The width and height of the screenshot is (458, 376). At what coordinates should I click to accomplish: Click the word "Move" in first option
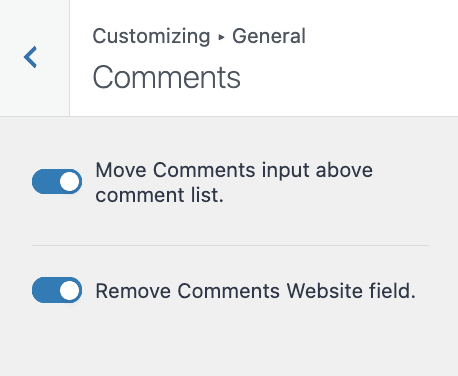(x=121, y=170)
